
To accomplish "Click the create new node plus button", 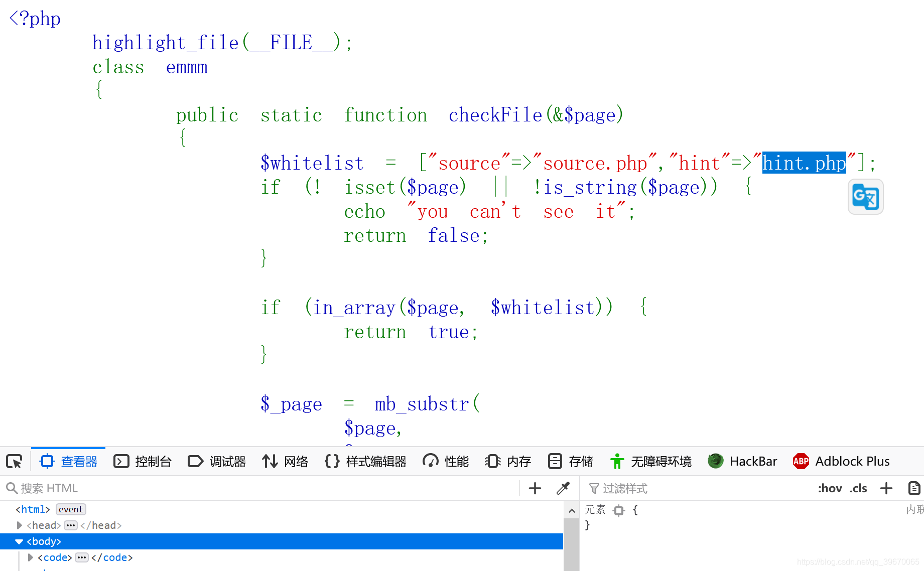I will click(x=535, y=488).
